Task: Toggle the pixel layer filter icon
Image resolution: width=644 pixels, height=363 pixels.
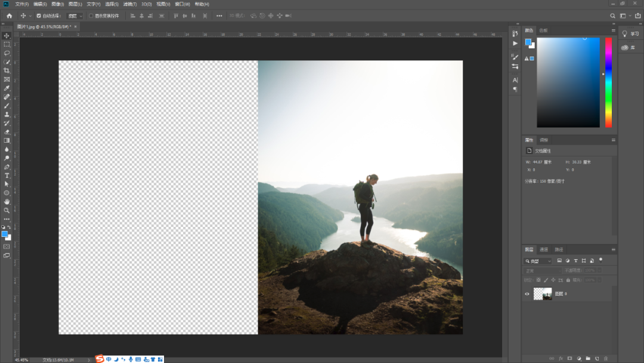Action: tap(559, 261)
